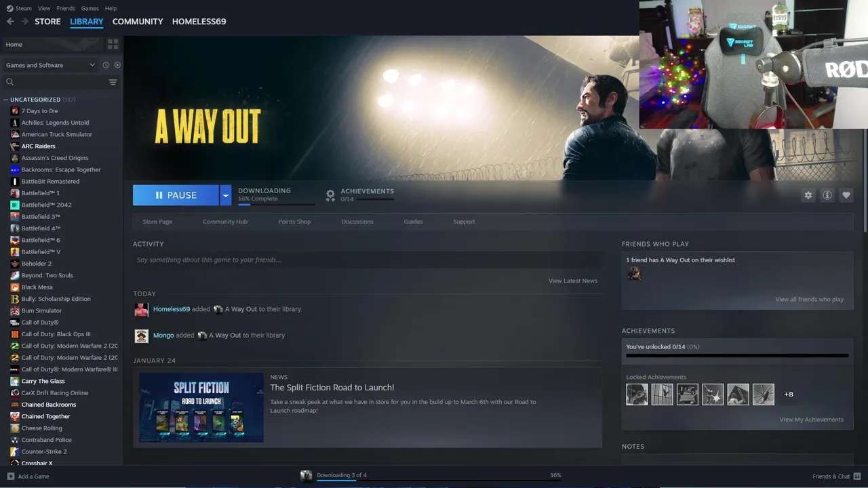Go forward with the right arrow
The image size is (868, 488).
[24, 22]
